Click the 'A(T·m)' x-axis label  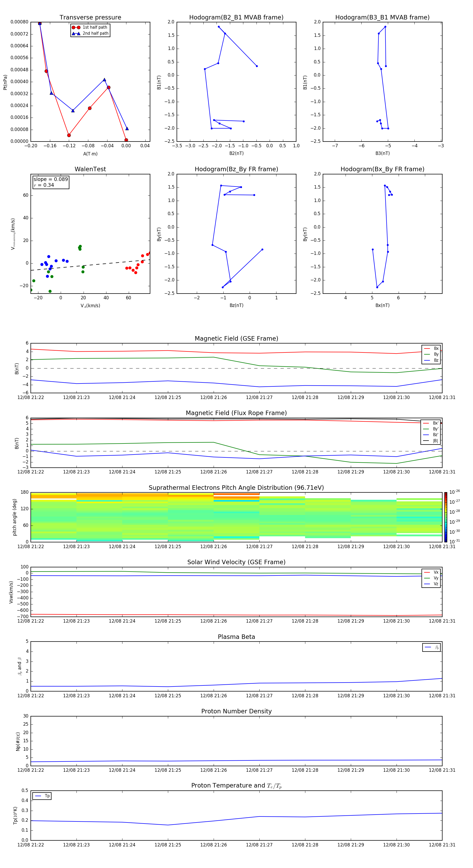click(x=90, y=154)
